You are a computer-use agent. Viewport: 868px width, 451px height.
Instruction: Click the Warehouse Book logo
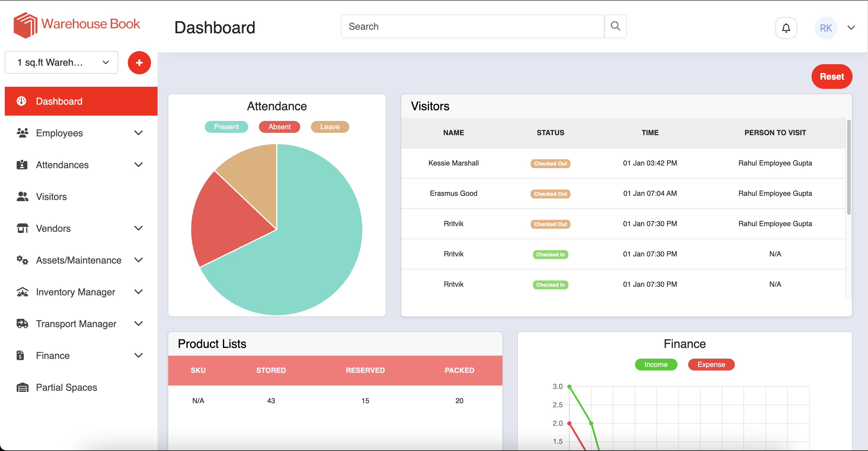pos(76,25)
